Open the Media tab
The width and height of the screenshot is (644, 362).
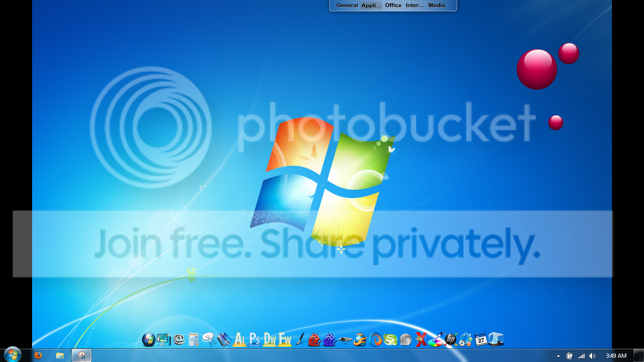point(436,6)
